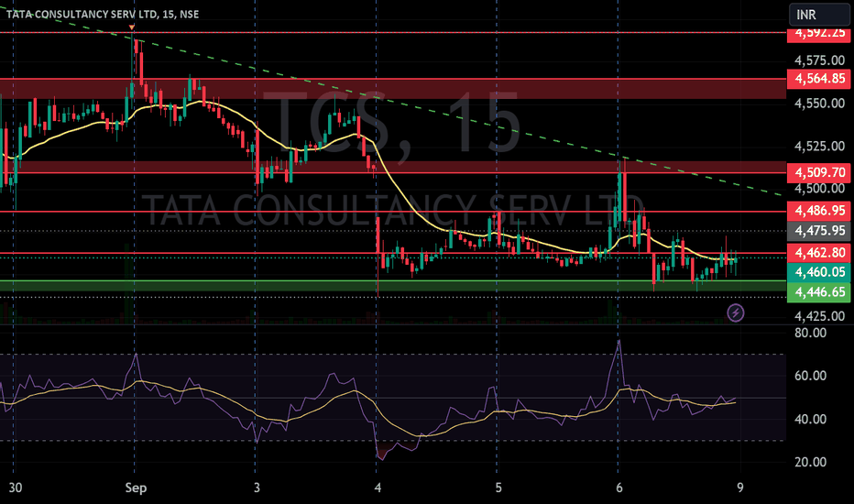Click the date 6 on time axis
The width and height of the screenshot is (854, 504).
coord(619,488)
